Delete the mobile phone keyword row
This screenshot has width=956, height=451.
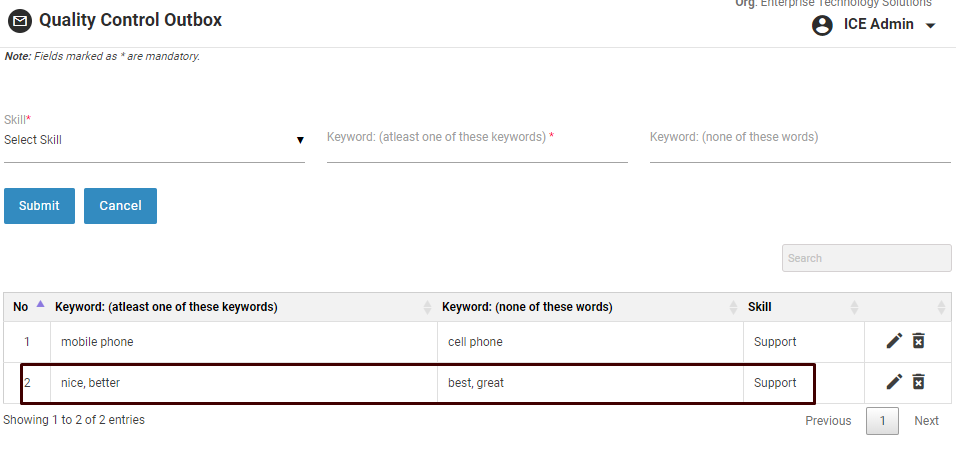click(x=919, y=341)
